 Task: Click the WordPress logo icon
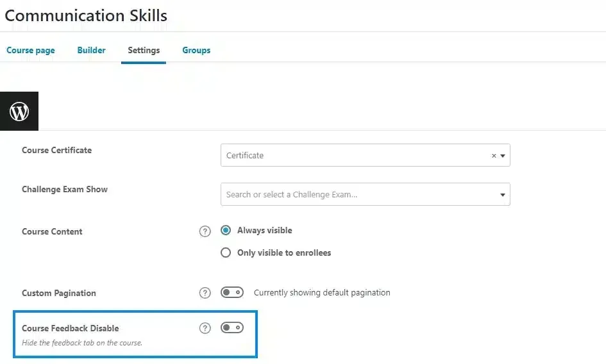[x=19, y=112]
